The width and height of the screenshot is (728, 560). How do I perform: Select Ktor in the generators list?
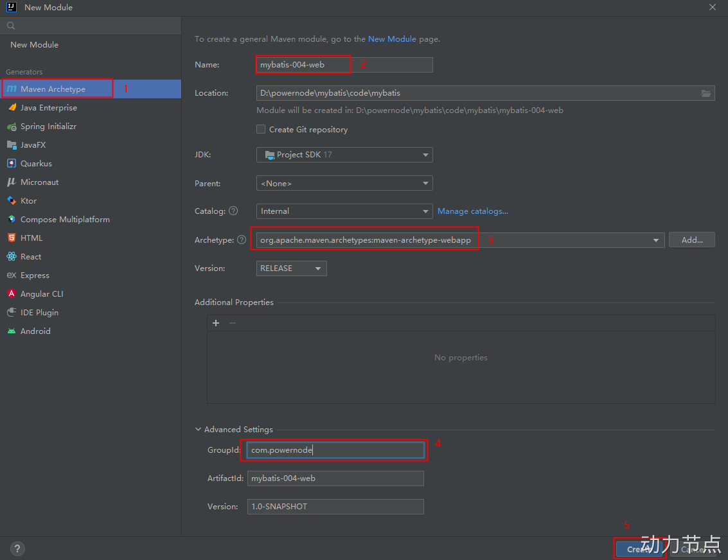(29, 201)
